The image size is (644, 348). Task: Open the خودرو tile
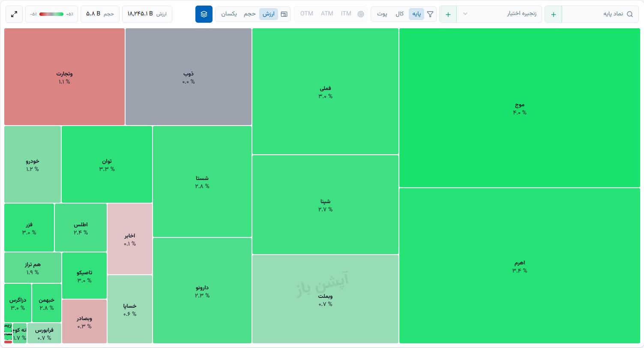pyautogui.click(x=33, y=164)
